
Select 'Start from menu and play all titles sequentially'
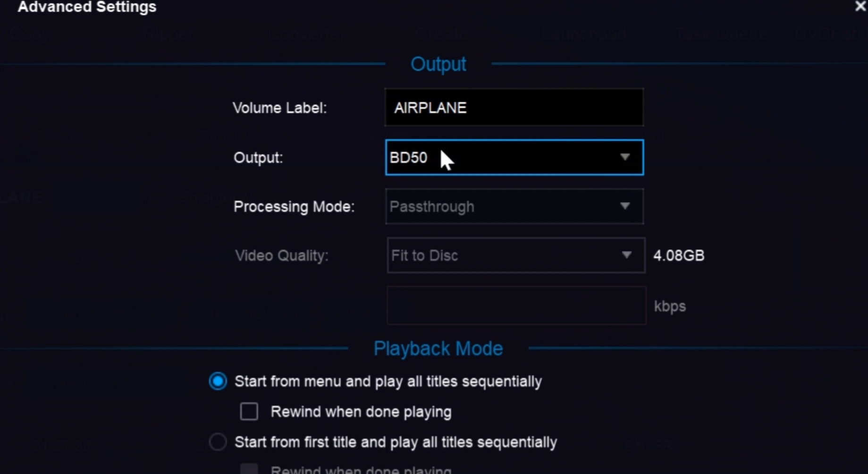tap(218, 381)
